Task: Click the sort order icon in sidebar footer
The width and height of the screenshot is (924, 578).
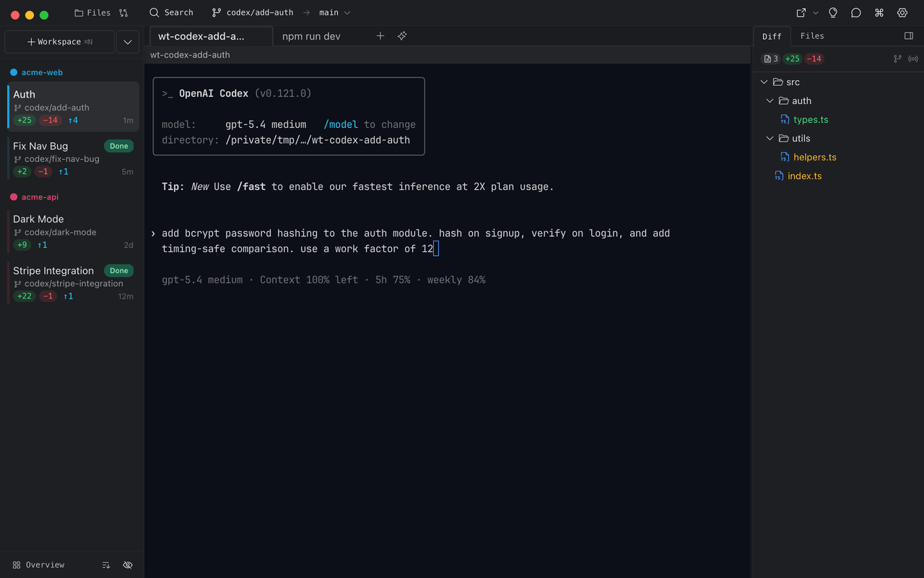Action: pyautogui.click(x=106, y=565)
